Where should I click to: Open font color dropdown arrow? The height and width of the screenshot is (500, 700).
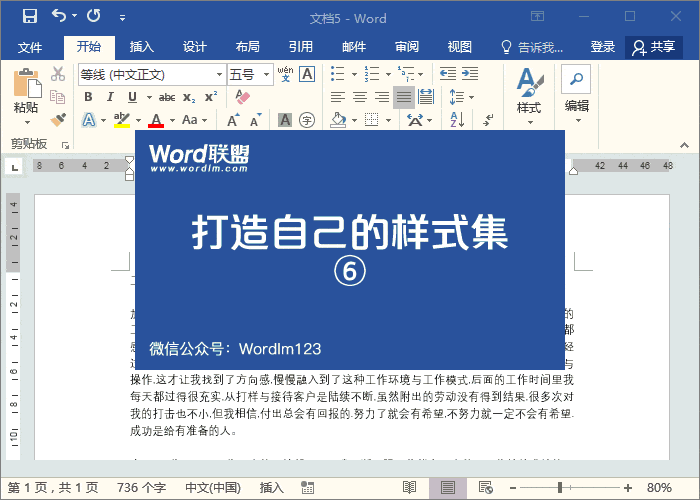point(173,120)
